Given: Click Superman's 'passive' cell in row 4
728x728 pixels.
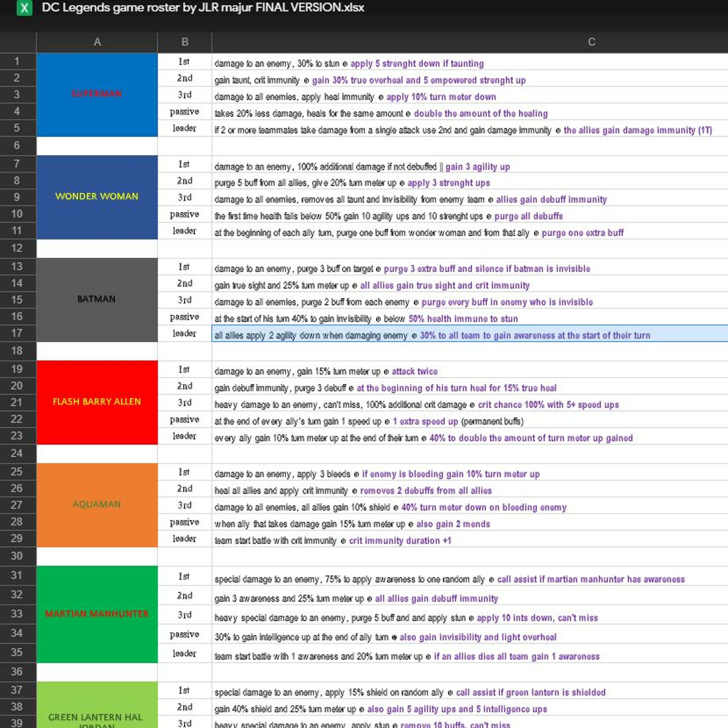Looking at the screenshot, I should coord(185,112).
